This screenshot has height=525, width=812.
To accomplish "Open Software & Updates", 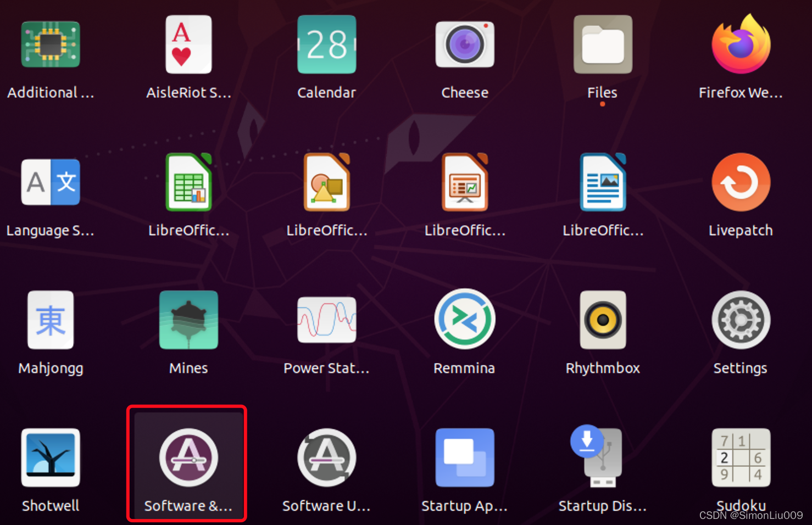I will (x=188, y=458).
